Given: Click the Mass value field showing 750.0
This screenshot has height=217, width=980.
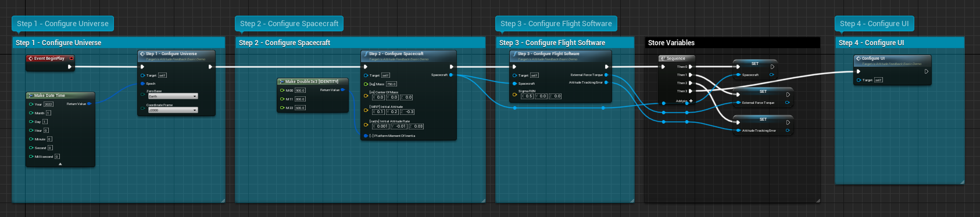Looking at the screenshot, I should pyautogui.click(x=391, y=84).
